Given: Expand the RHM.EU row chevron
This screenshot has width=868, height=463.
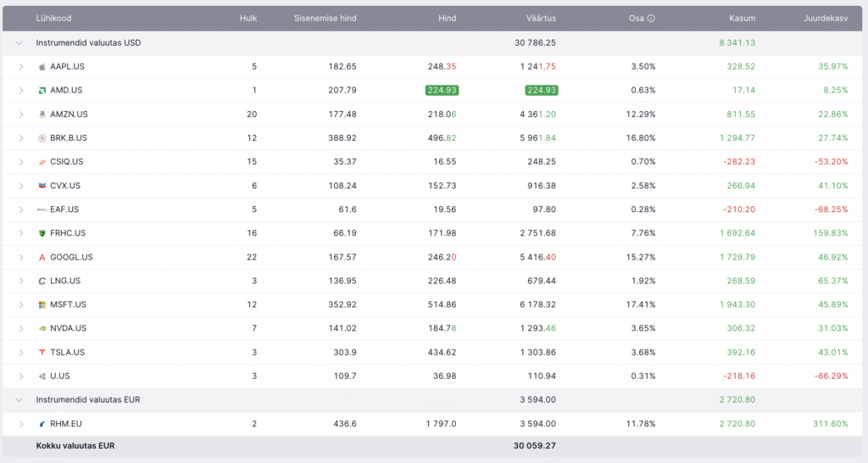Looking at the screenshot, I should tap(21, 423).
